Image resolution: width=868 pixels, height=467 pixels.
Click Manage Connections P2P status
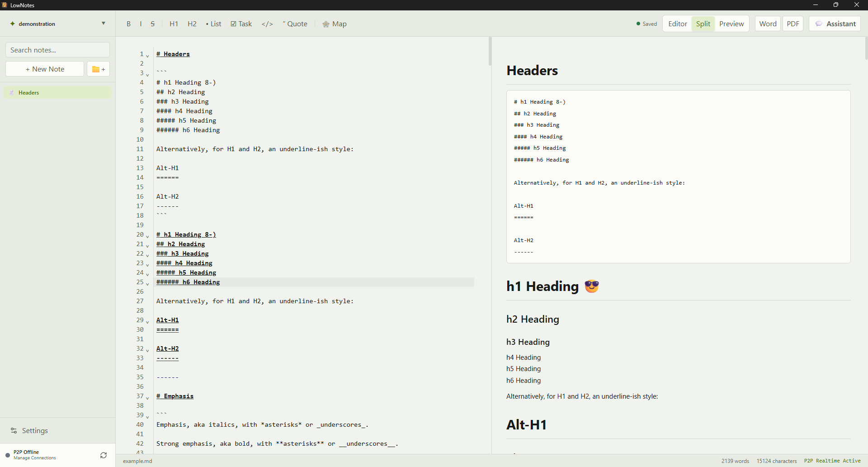[x=35, y=458]
